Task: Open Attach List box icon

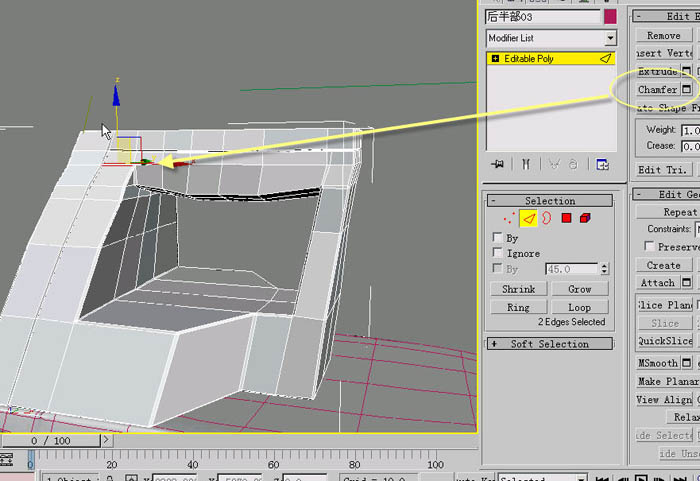Action: coord(687,283)
